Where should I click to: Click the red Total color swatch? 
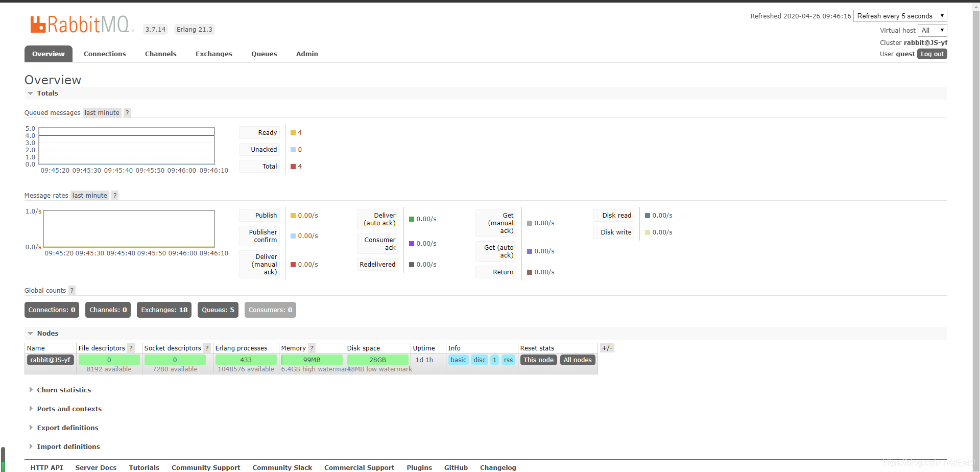tap(293, 167)
